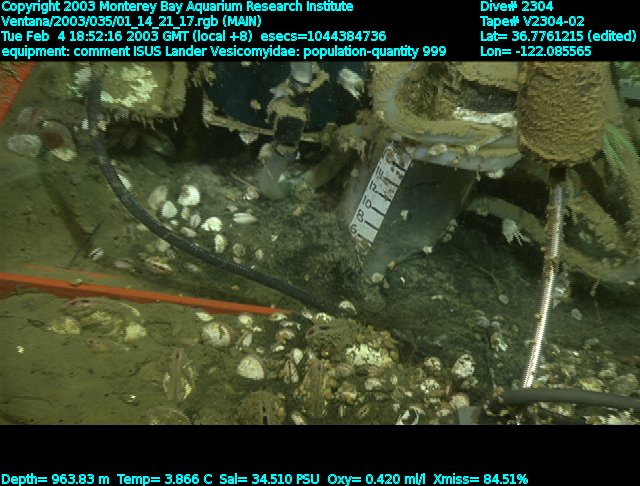Click the 'Tape# V2304-02' label
Screen dimensions: 640x486
click(x=532, y=21)
